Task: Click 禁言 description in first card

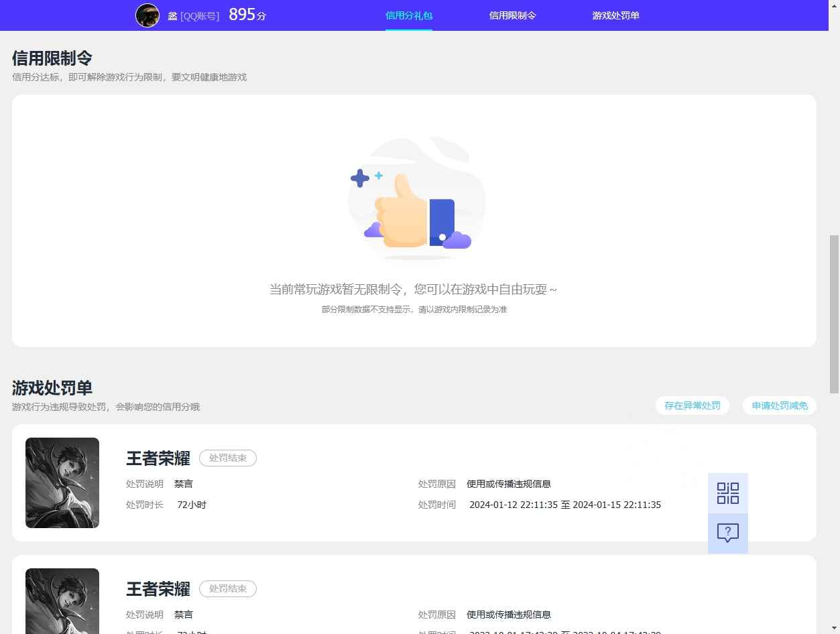Action: 184,484
